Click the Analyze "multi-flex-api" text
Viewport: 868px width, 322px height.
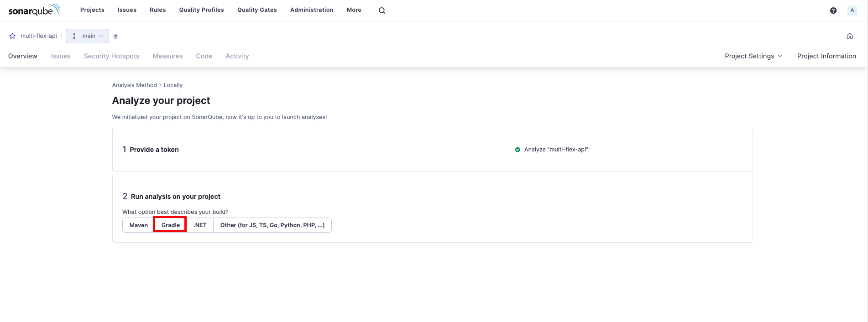coord(557,150)
